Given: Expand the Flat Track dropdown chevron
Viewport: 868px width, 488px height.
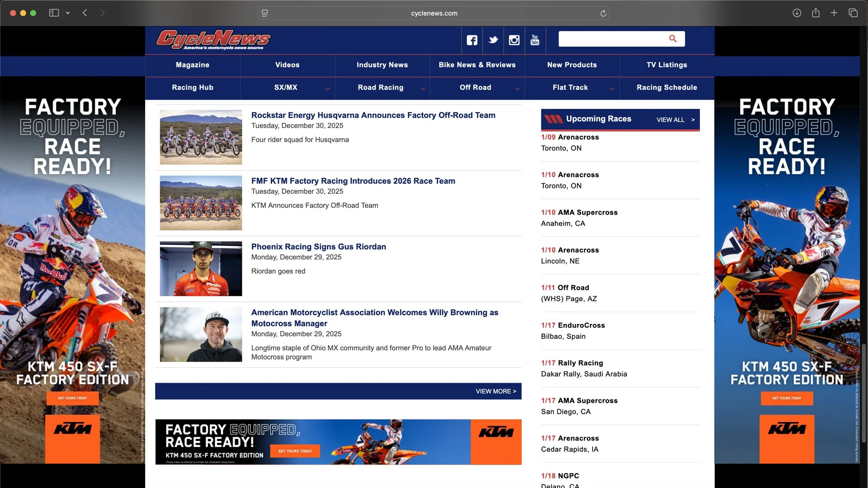Looking at the screenshot, I should [x=612, y=89].
